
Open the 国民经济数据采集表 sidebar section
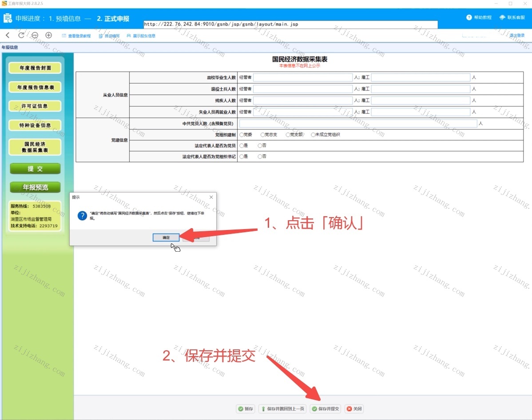(35, 147)
